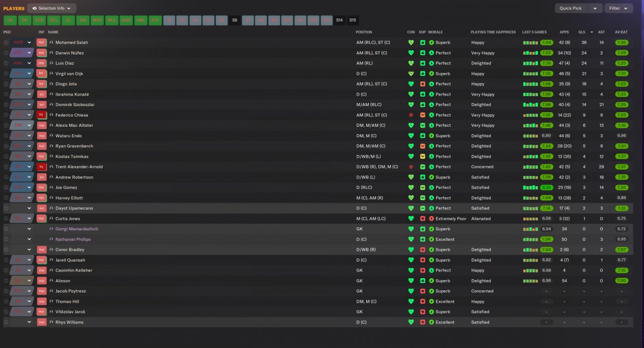The height and width of the screenshot is (348, 644).
Task: Click Curtis Jones' 6.75 average rating
Action: pyautogui.click(x=621, y=219)
